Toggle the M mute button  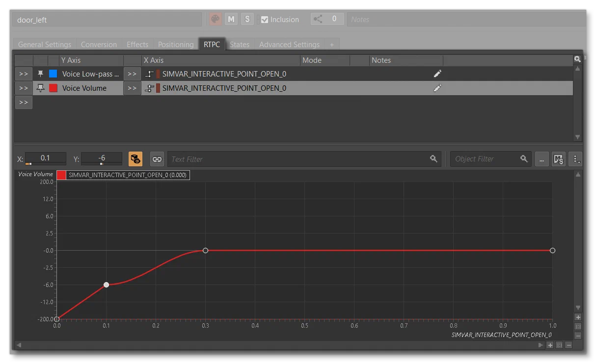tap(231, 19)
